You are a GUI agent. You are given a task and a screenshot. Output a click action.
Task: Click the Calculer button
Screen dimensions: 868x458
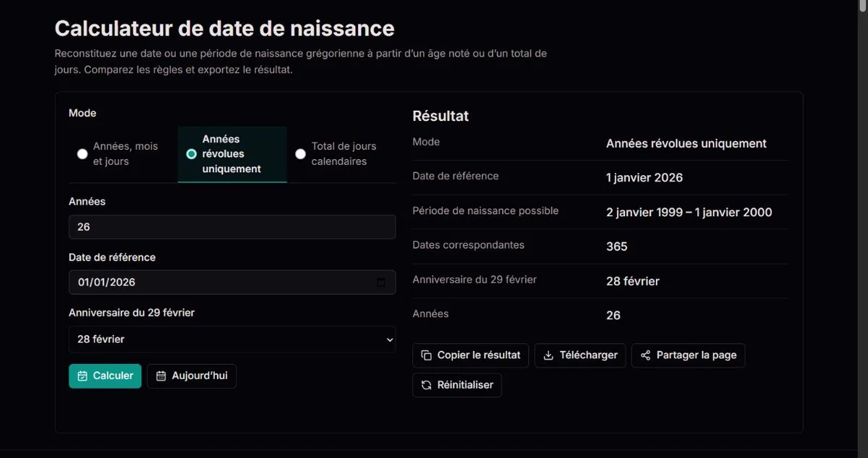[x=105, y=376]
